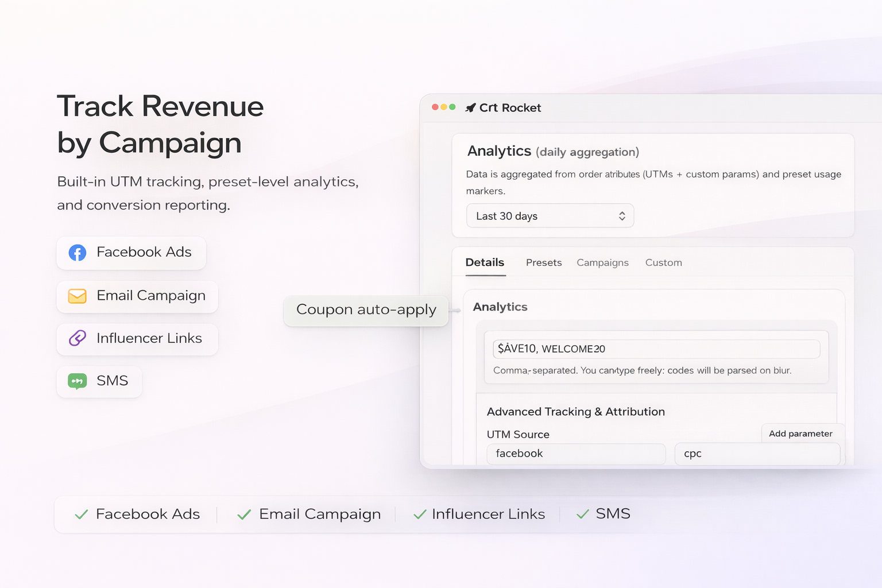Click the green SMS chat bubble icon

tap(78, 381)
